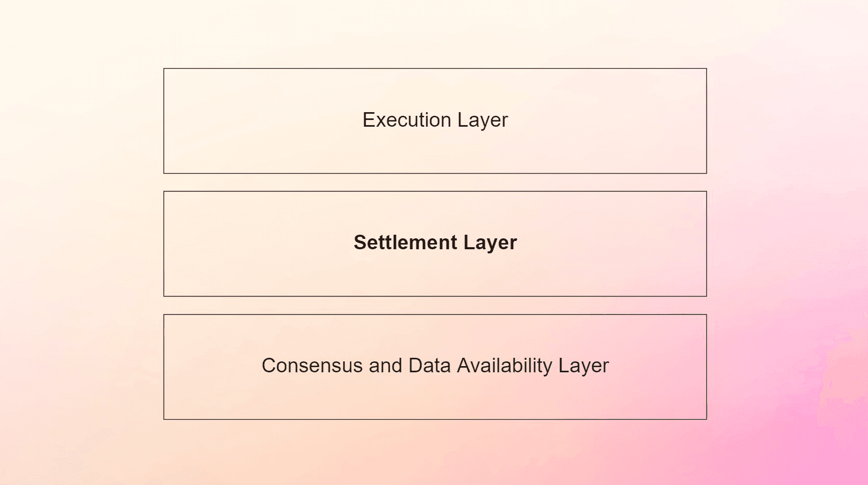Click the word "Settlement" in middle box
Viewport: 868px width, 485px height.
pos(406,243)
